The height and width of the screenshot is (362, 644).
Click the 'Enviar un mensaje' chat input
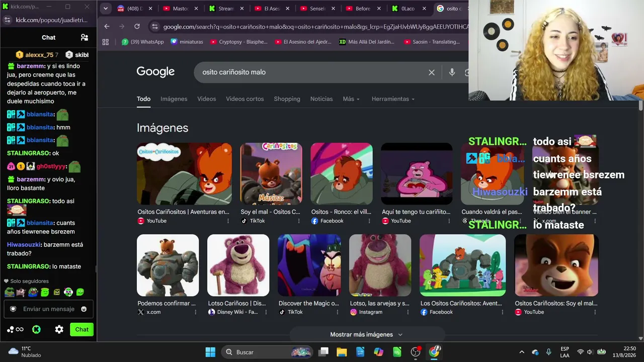point(49,309)
